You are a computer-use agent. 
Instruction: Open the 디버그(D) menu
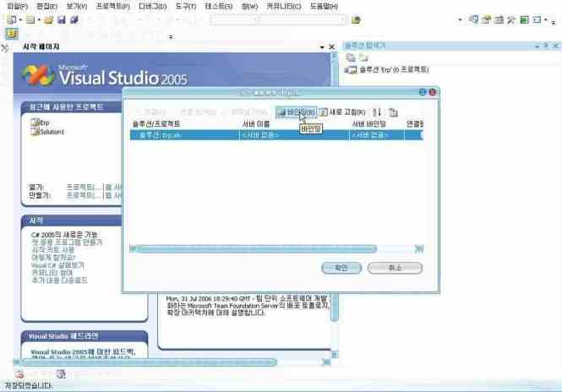click(x=152, y=7)
